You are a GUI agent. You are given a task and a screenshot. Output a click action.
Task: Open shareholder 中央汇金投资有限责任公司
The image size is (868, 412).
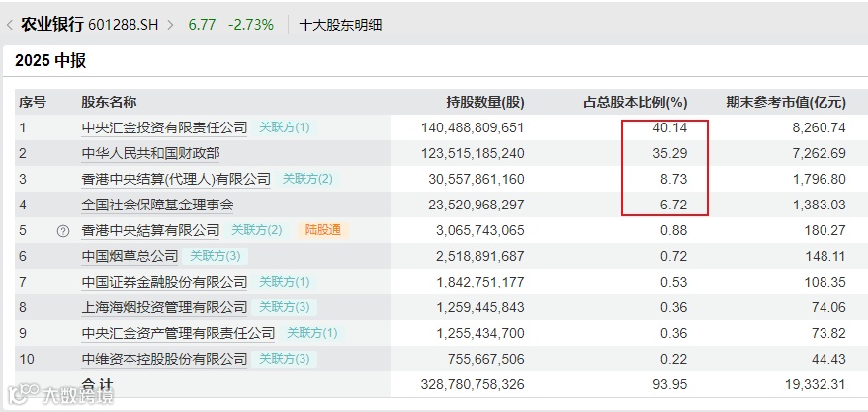(164, 127)
